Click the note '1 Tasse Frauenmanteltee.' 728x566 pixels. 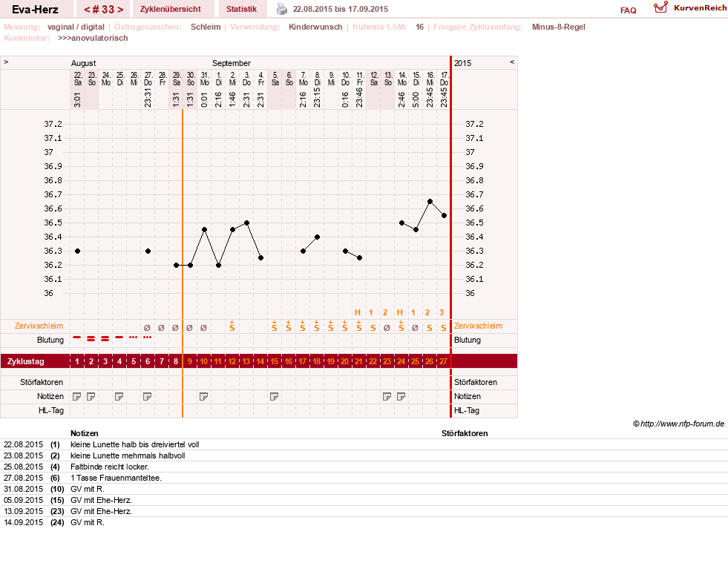(x=116, y=478)
